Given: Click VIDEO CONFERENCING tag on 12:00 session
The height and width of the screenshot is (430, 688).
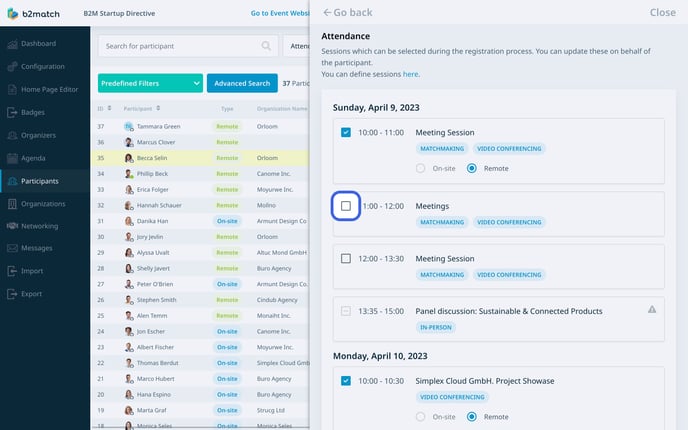Looking at the screenshot, I should (509, 275).
